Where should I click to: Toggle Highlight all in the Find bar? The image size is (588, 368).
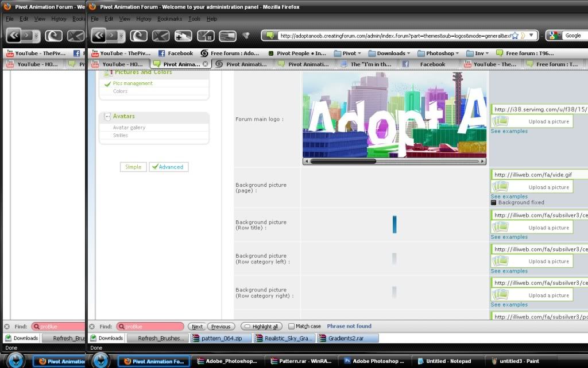[261, 327]
